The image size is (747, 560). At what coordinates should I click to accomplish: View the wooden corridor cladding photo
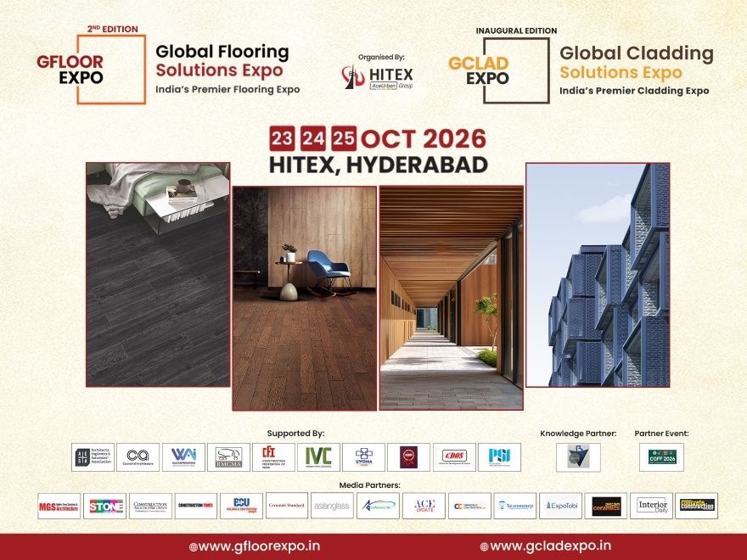[x=451, y=298]
